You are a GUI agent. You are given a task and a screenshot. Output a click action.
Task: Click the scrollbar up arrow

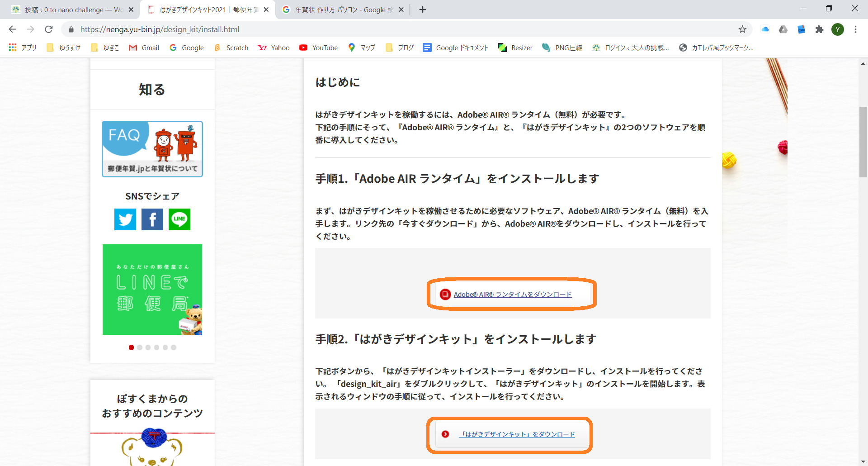[863, 63]
